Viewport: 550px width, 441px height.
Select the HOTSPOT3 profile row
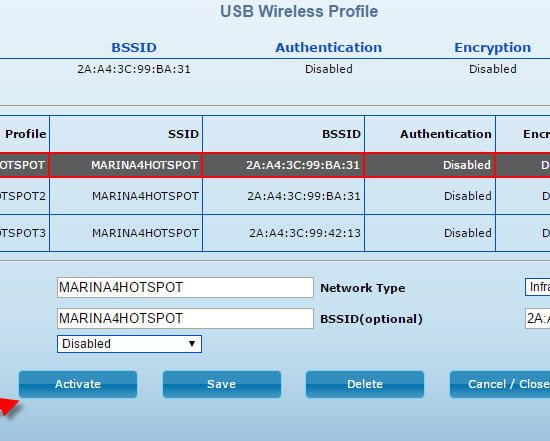pyautogui.click(x=275, y=233)
